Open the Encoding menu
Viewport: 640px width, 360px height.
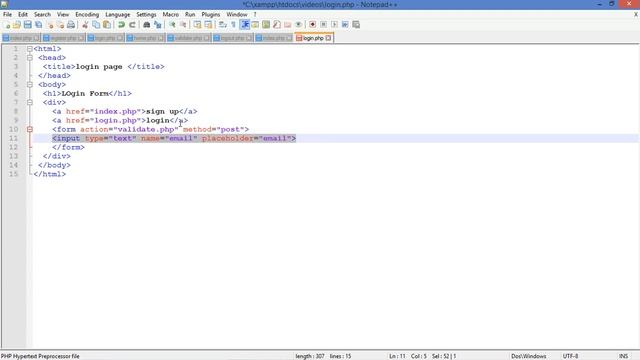(x=87, y=14)
